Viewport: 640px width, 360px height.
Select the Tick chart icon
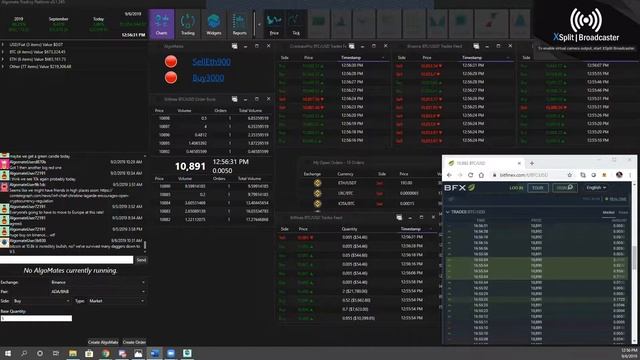point(296,24)
